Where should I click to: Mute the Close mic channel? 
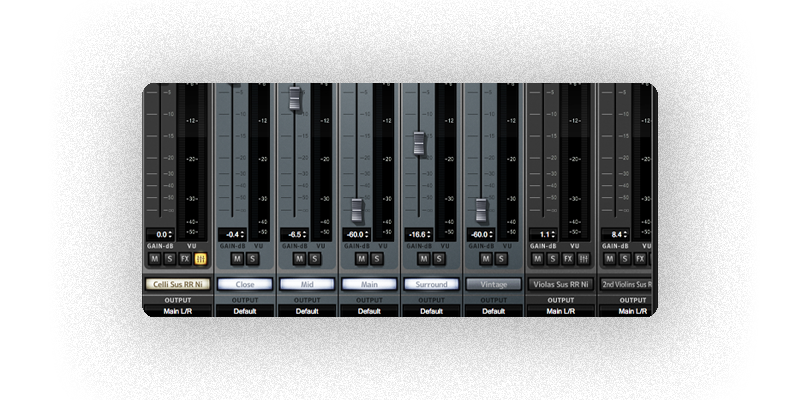pos(237,258)
